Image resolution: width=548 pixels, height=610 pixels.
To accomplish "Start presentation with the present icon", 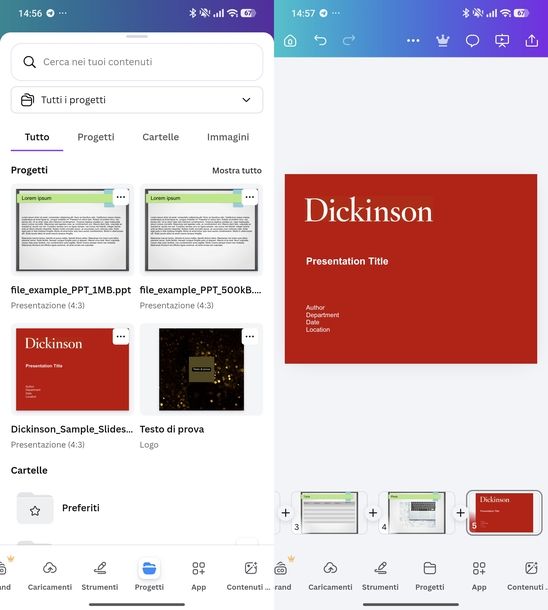I will (x=502, y=40).
